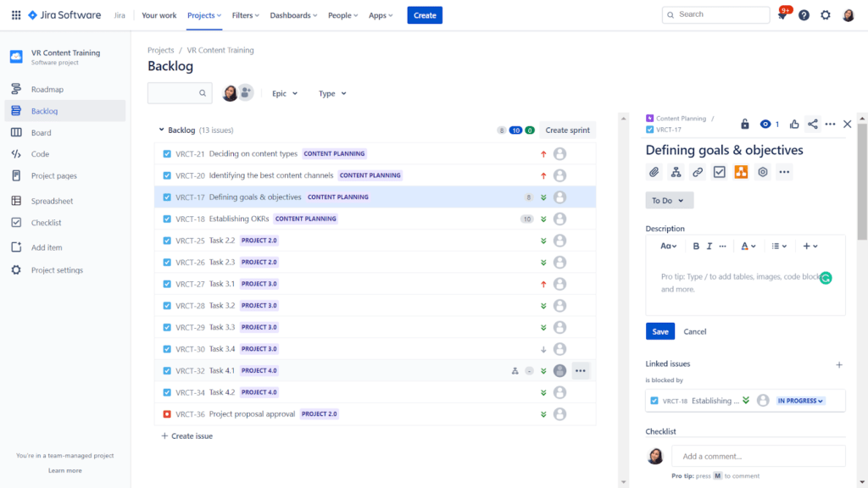Click the share issue icon

[812, 124]
